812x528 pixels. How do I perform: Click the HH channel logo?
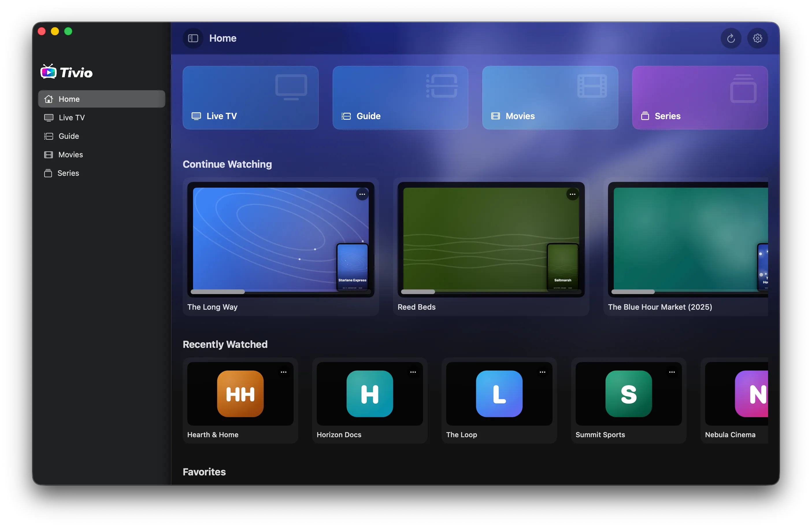240,394
